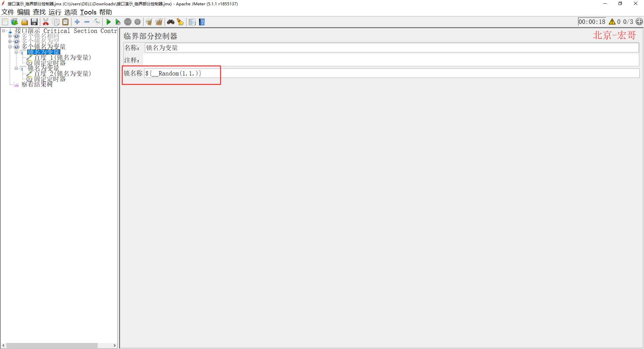Expand all nodes with the plus icon
This screenshot has width=644, height=349.
point(77,22)
